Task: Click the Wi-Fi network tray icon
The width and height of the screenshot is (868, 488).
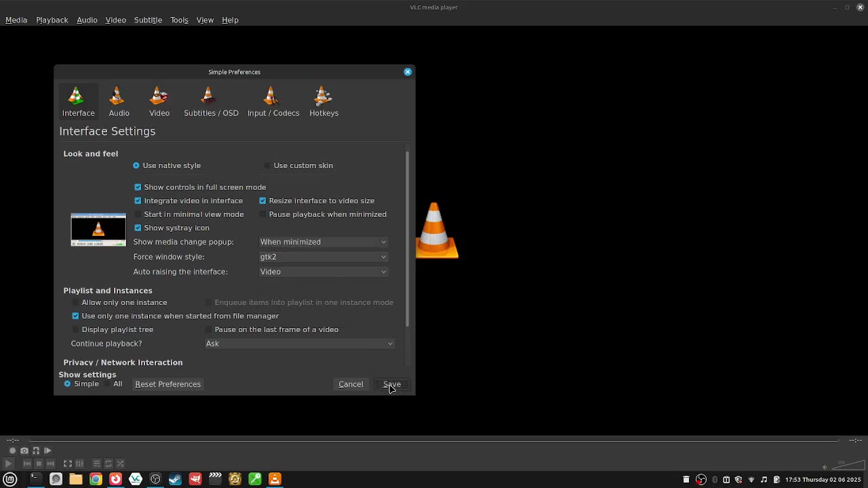Action: pyautogui.click(x=751, y=480)
